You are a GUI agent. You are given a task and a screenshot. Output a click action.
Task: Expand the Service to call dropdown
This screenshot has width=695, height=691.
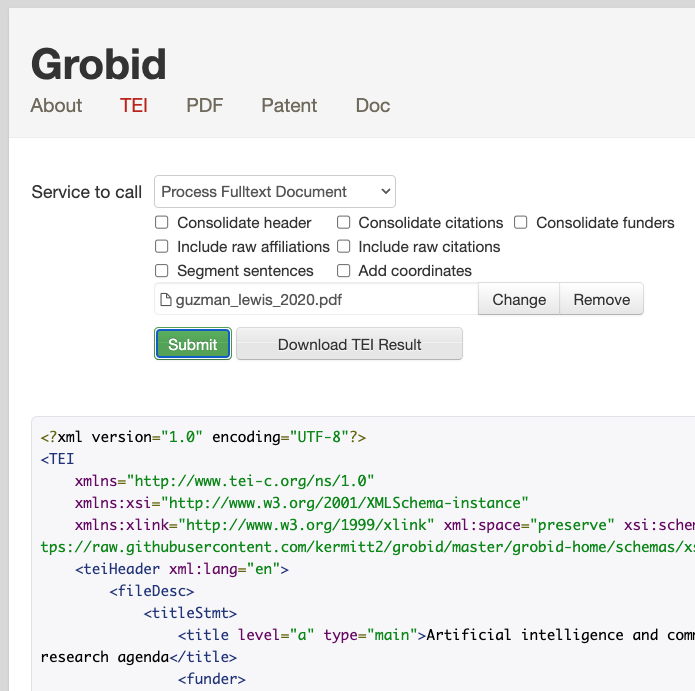point(275,192)
